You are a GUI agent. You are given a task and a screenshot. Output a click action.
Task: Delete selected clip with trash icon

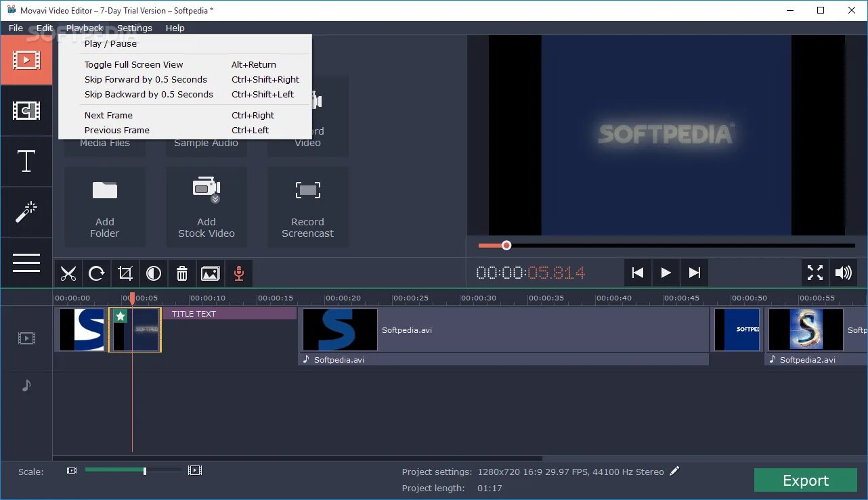182,273
